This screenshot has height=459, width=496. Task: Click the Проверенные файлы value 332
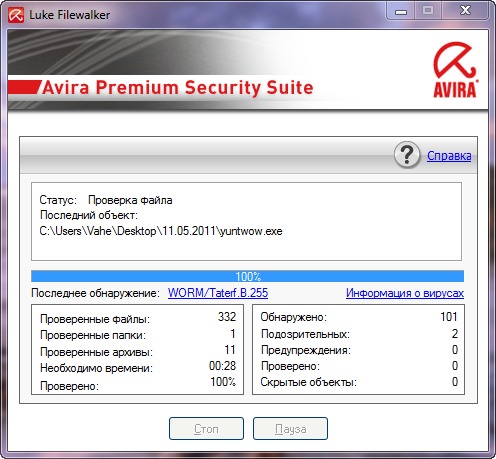coord(227,317)
